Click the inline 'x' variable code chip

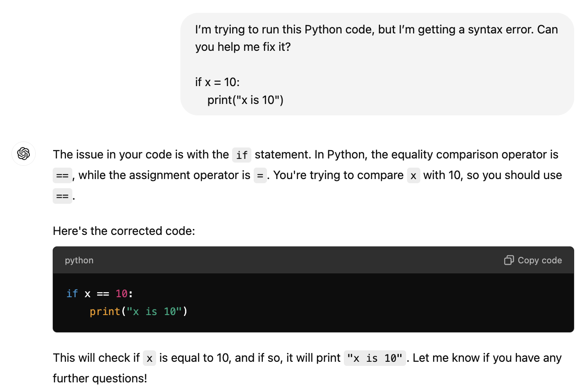(413, 176)
